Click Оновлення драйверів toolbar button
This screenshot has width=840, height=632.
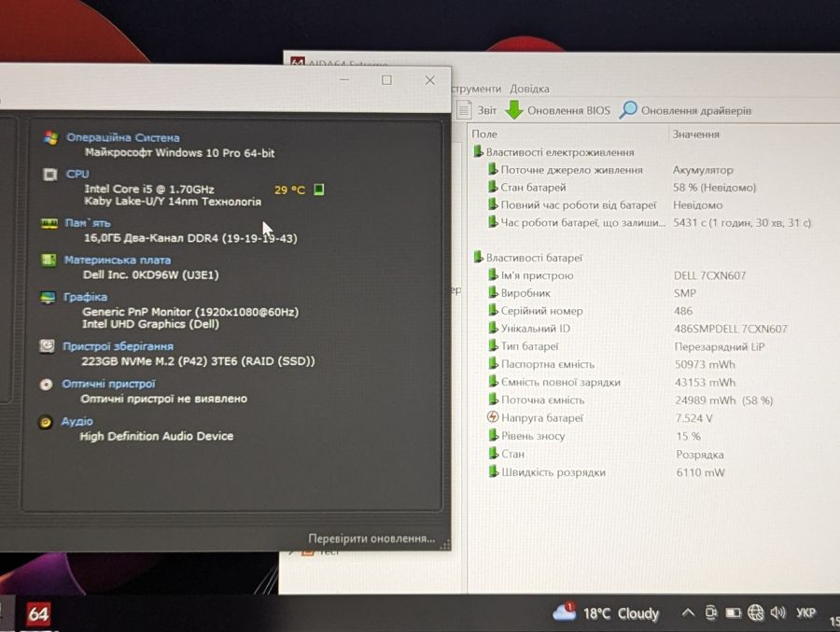click(x=685, y=110)
